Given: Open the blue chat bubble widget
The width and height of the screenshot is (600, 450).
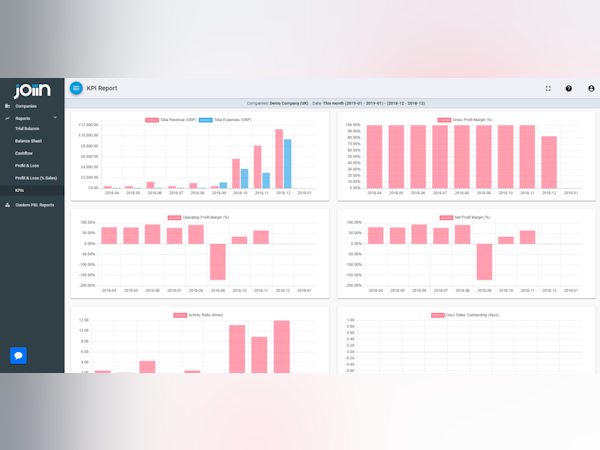Looking at the screenshot, I should [18, 355].
